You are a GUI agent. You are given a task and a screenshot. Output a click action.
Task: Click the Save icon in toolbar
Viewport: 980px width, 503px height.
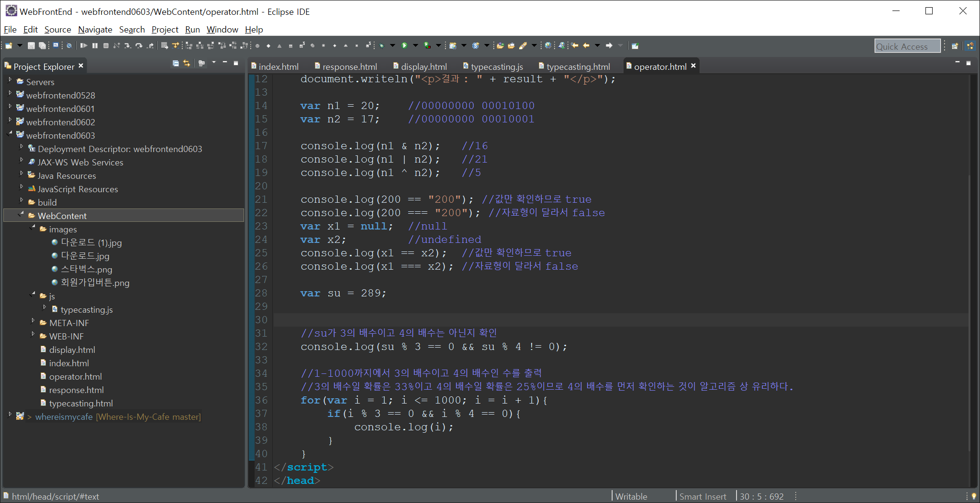[x=31, y=46]
